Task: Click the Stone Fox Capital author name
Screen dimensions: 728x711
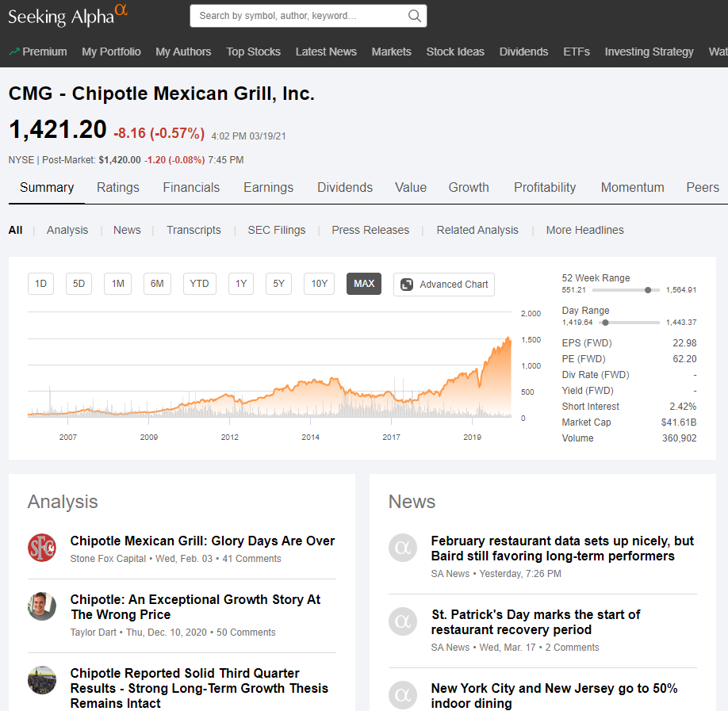Action: pos(108,559)
